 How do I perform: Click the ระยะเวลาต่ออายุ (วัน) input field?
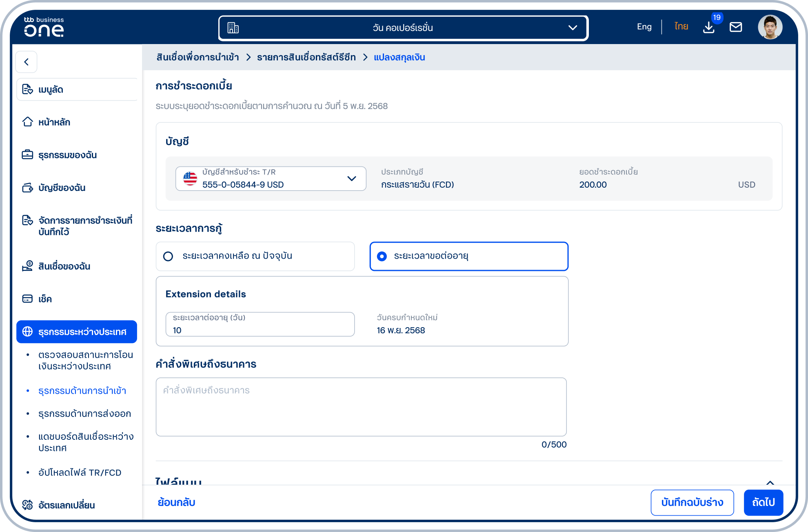(260, 324)
